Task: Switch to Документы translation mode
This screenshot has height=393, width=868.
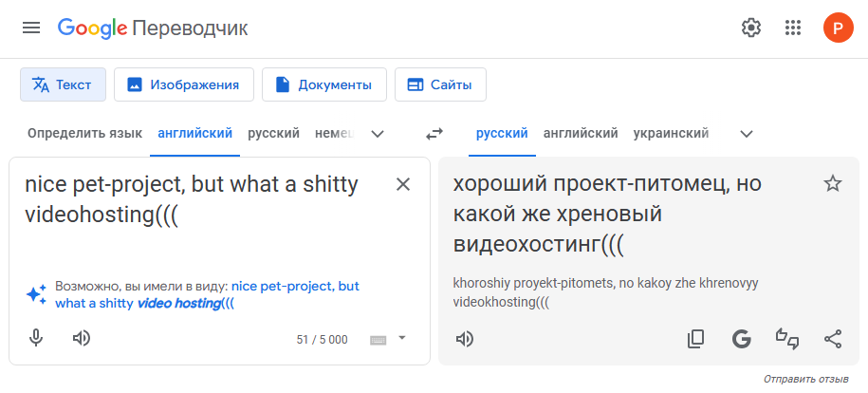Action: coord(324,84)
